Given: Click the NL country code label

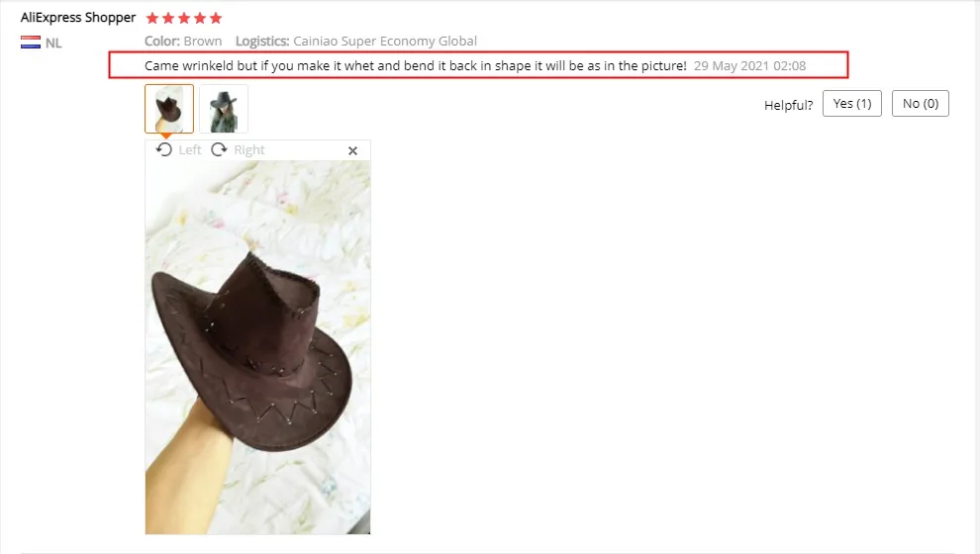Looking at the screenshot, I should [x=53, y=44].
